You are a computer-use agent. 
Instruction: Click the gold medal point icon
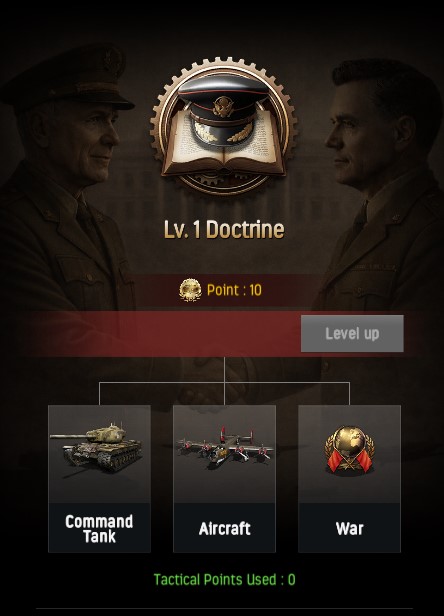(190, 290)
